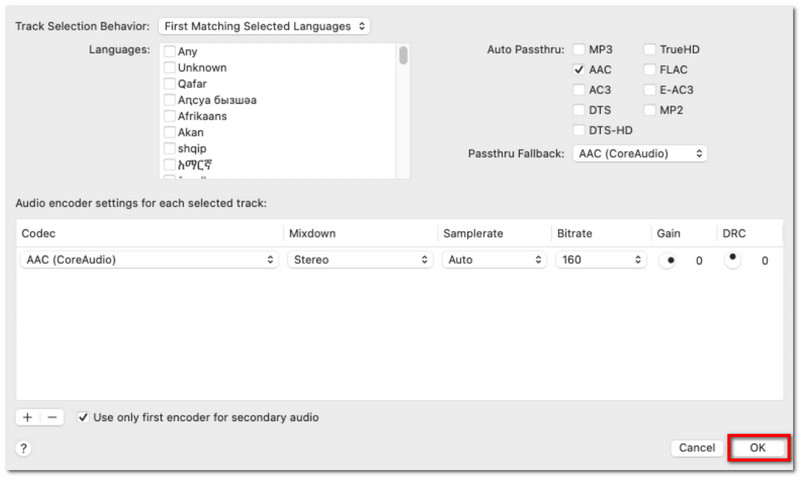Expand the Codec AAC (CoreAudio) dropdown
Image resolution: width=800 pixels, height=477 pixels.
[150, 260]
